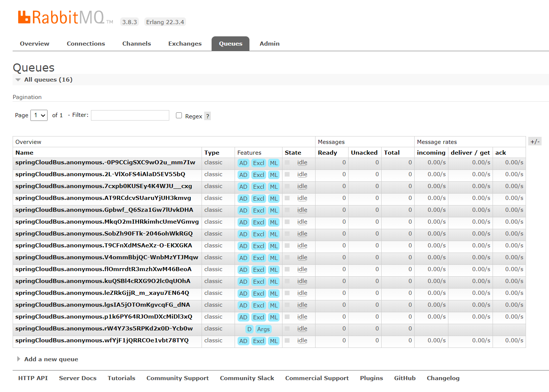The image size is (549, 392).
Task: Click the Excl badge on the T9CFnXdMSAeXz-O-EKXGKA queue
Action: pyautogui.click(x=258, y=246)
